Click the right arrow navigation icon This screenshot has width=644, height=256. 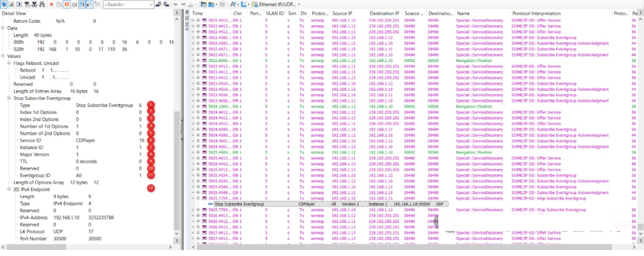[183, 4]
